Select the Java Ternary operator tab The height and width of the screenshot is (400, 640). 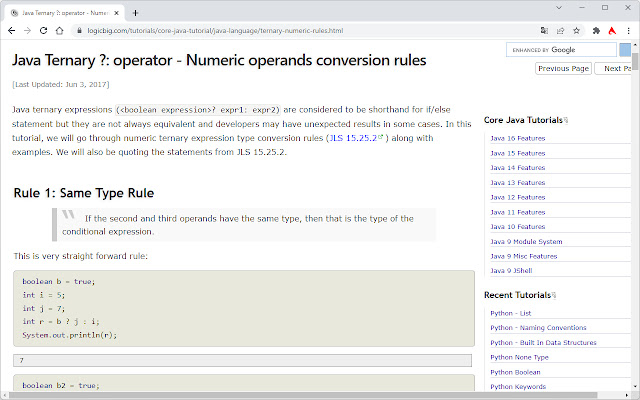(60, 12)
